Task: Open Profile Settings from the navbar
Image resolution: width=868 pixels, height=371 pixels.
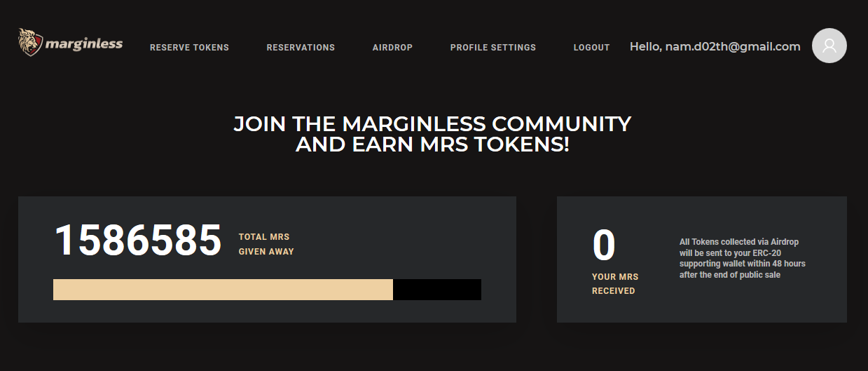Action: coord(492,48)
